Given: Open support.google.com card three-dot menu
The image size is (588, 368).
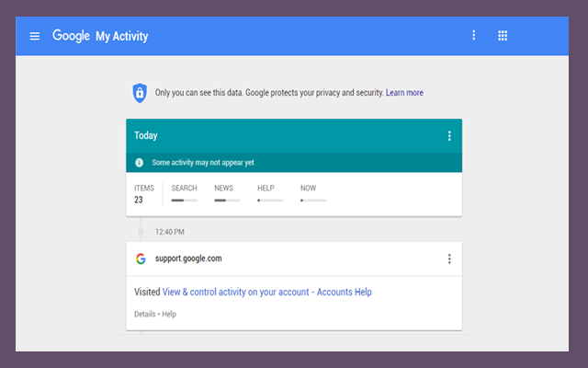Looking at the screenshot, I should tap(449, 259).
